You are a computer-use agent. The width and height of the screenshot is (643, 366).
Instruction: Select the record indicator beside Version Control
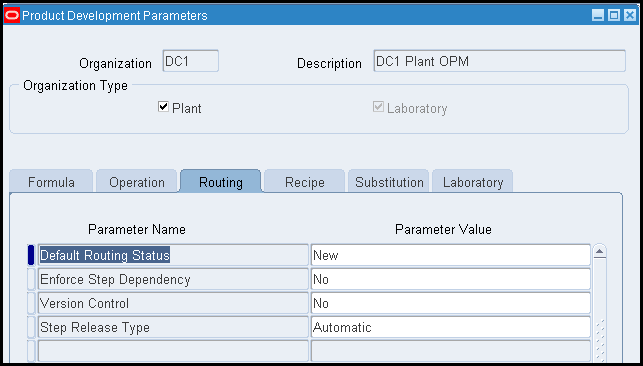tap(31, 303)
